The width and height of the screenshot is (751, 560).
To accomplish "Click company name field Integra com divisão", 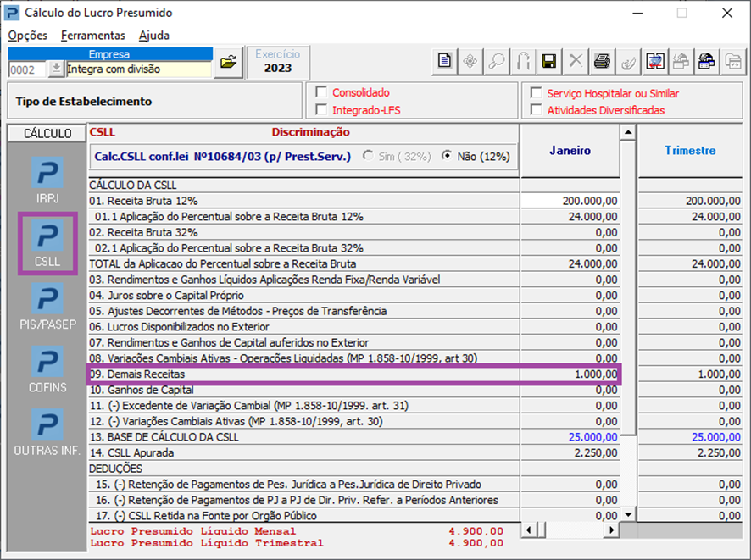I will tap(138, 69).
